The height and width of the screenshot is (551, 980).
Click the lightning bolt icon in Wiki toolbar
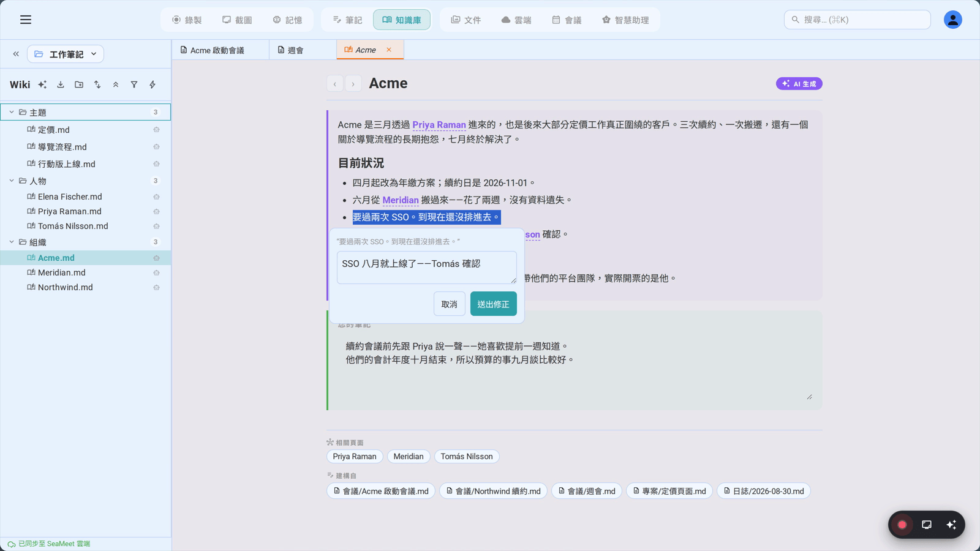(153, 84)
